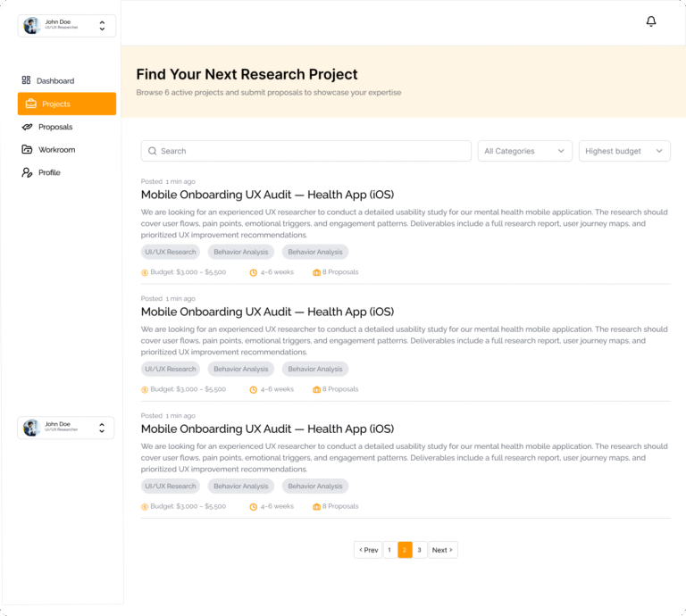Click the Proposals handshake icon

tap(27, 127)
